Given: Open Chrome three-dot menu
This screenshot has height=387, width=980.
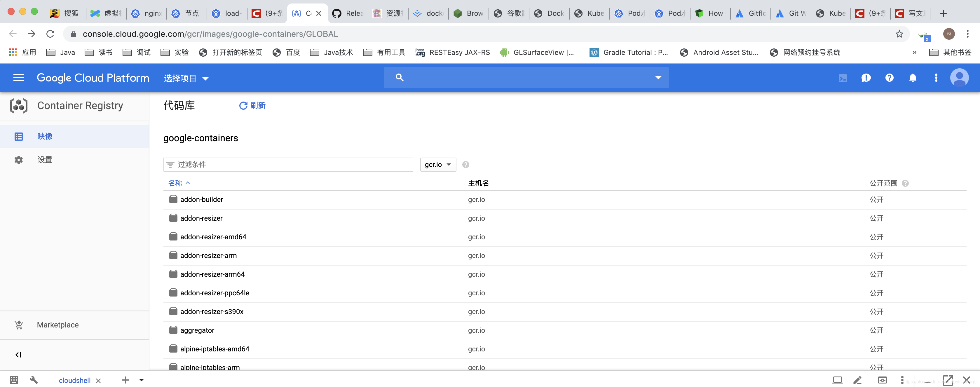Looking at the screenshot, I should [967, 34].
